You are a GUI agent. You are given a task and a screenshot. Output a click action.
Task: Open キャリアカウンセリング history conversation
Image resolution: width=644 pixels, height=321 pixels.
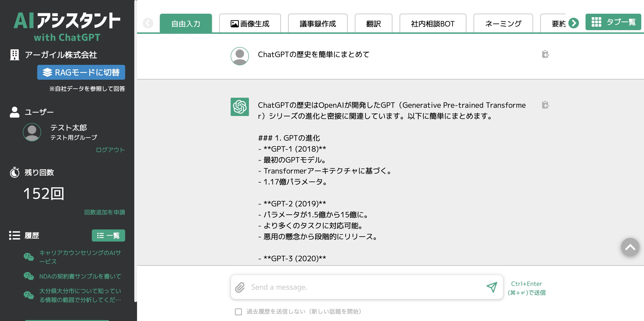point(80,257)
